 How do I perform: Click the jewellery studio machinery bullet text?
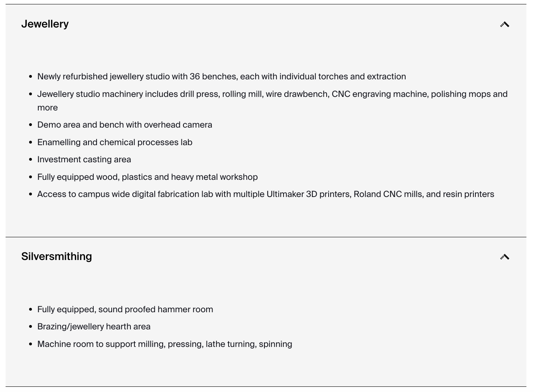(x=272, y=101)
